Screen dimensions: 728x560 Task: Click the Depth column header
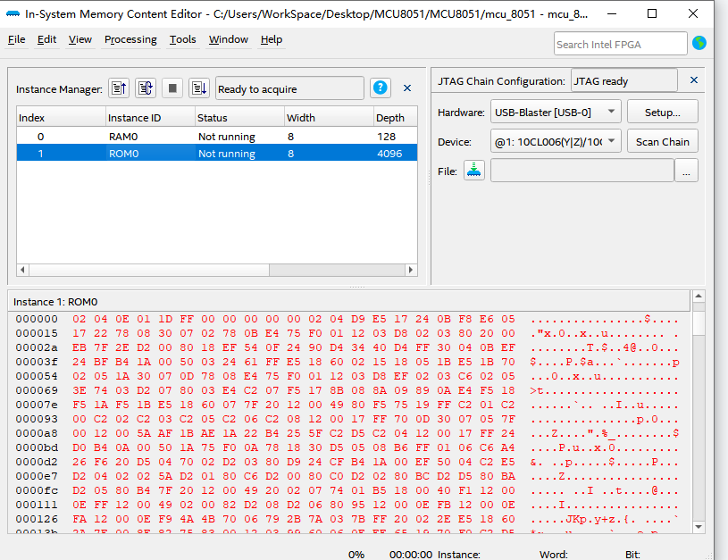[396, 118]
